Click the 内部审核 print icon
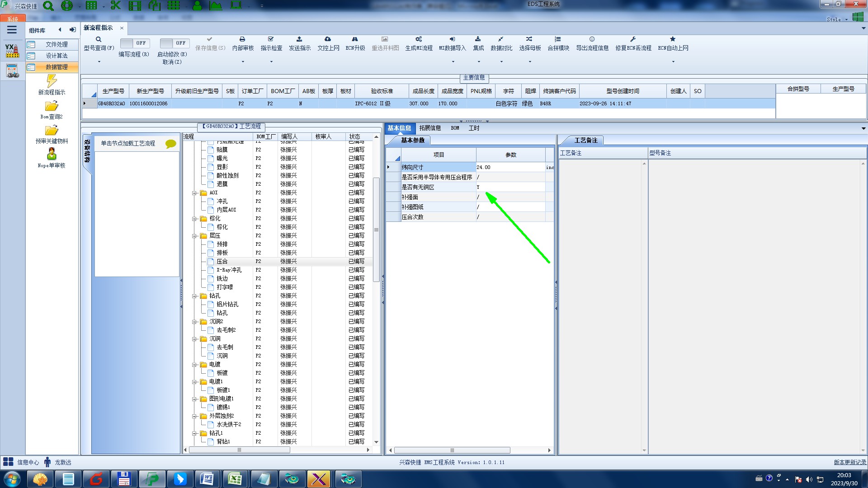The height and width of the screenshot is (488, 868). click(x=242, y=39)
